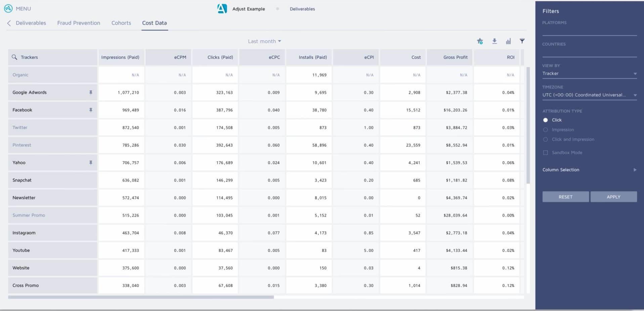Select the Google Adwords tracker row

[53, 92]
